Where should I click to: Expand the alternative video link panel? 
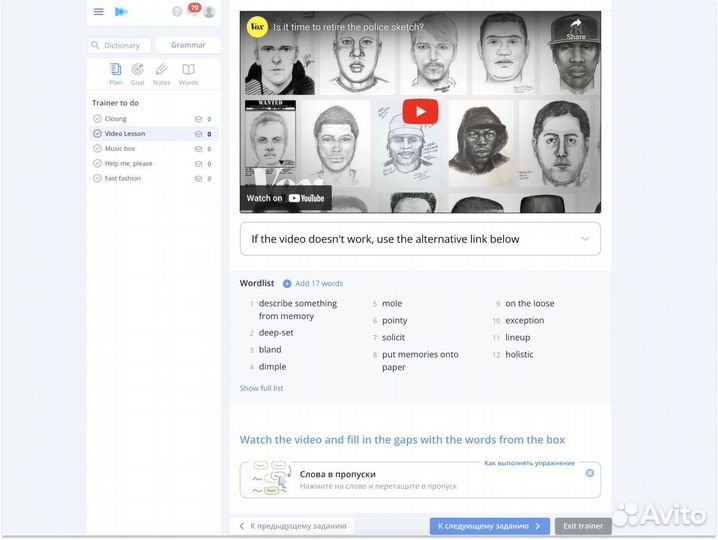tap(585, 239)
